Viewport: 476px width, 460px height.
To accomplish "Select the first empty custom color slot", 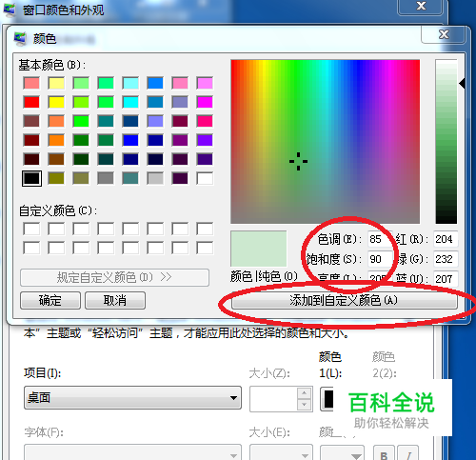I will click(x=31, y=229).
